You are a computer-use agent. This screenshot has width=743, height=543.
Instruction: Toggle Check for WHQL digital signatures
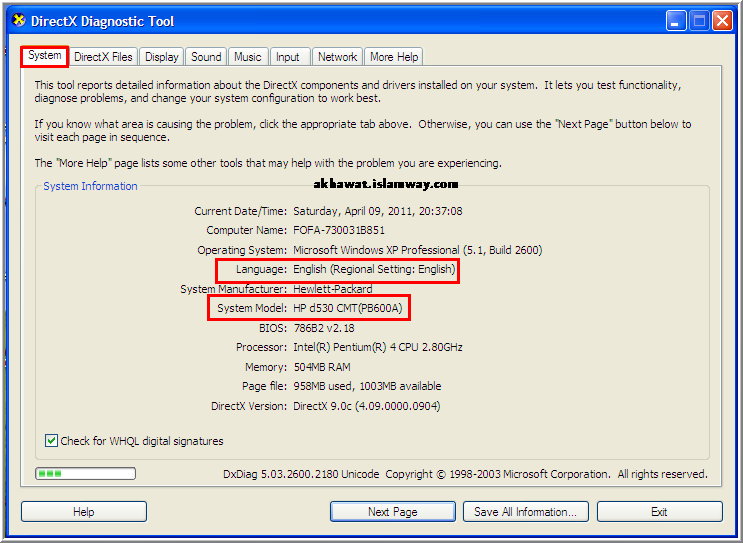coord(52,441)
